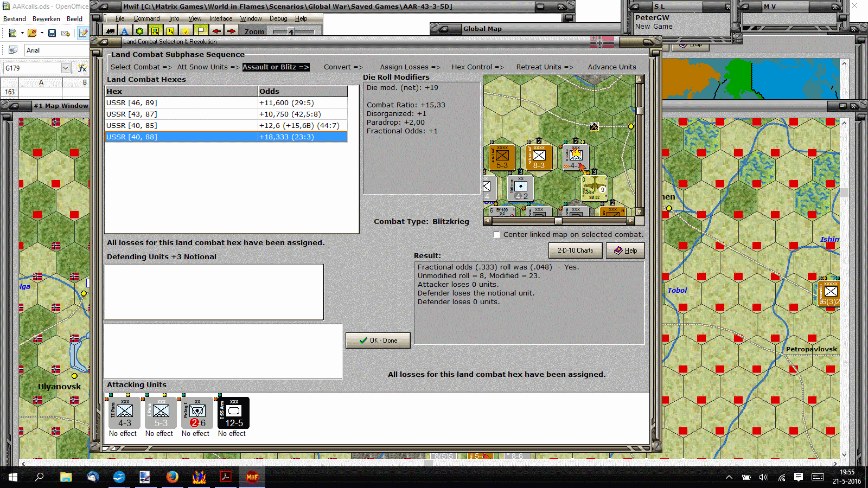Viewport: 868px width, 488px height.
Task: Adjust the Zoom slider
Action: 291,31
